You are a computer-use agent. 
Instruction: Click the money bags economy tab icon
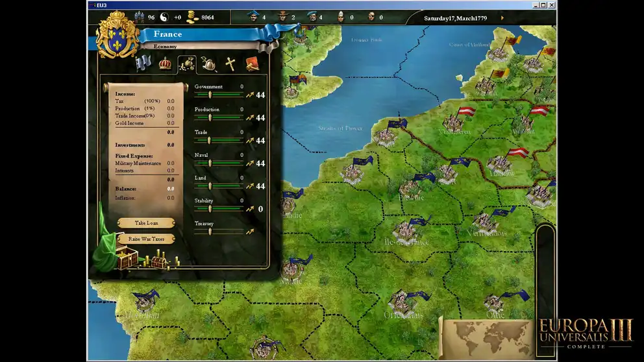[187, 64]
